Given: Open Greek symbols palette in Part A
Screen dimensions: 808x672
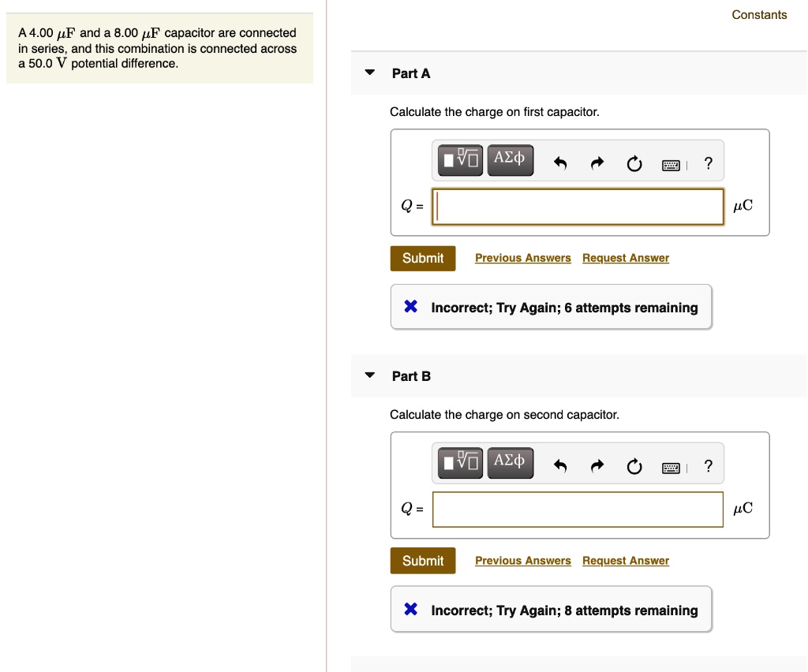Looking at the screenshot, I should 510,160.
